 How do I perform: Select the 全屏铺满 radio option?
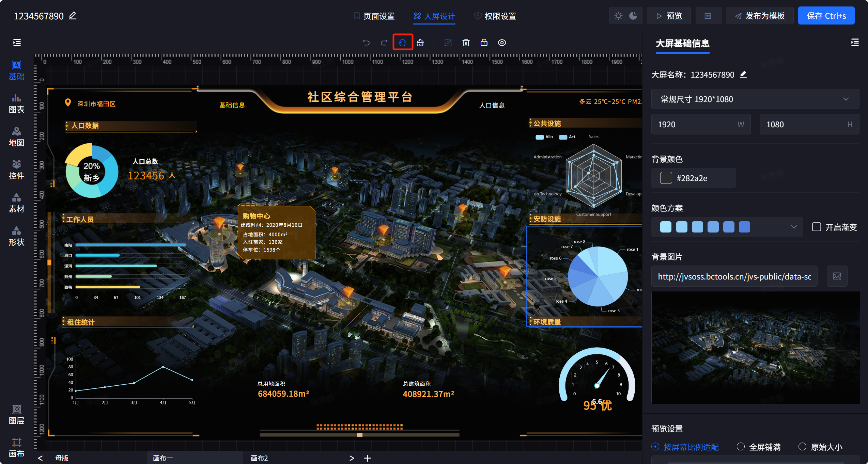(740, 446)
